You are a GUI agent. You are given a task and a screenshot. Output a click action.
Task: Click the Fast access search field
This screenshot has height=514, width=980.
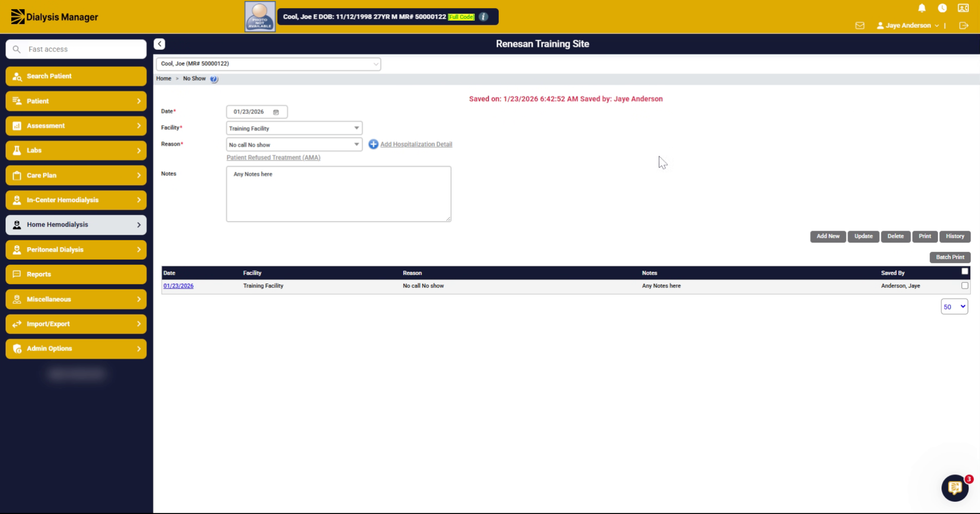point(76,49)
